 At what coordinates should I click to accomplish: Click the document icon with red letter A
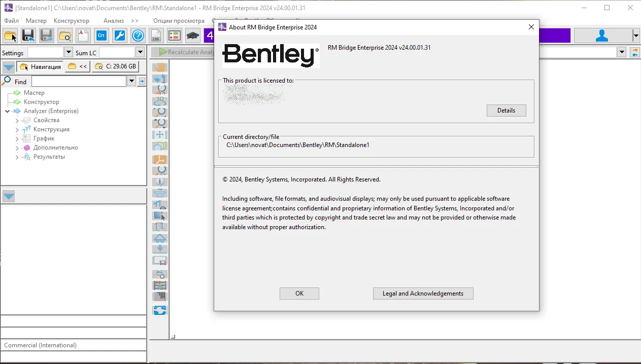click(x=83, y=35)
